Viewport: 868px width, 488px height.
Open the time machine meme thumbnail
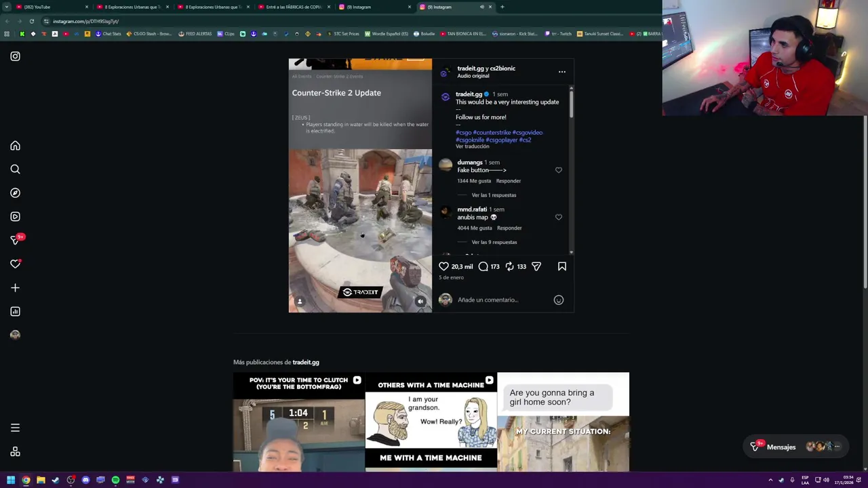[x=431, y=422]
